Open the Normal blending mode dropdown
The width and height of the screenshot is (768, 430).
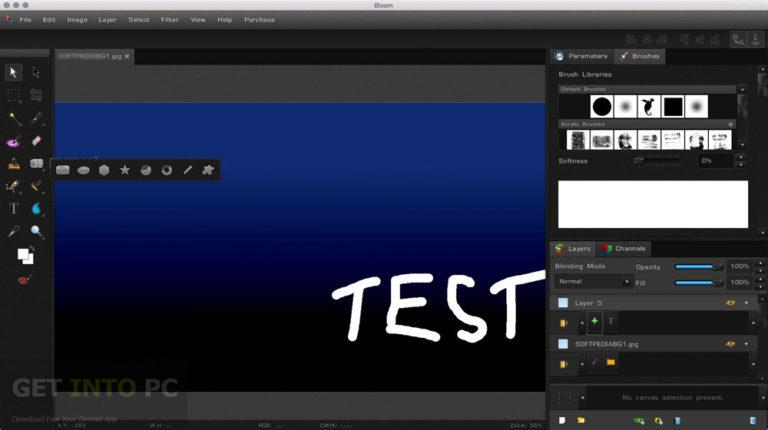[x=594, y=282]
